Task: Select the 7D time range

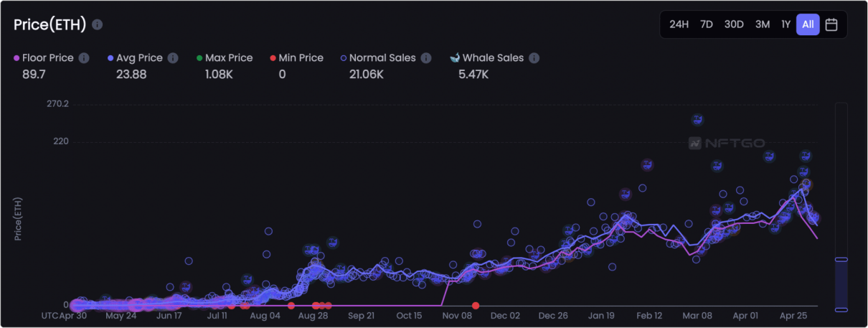Action: (x=707, y=24)
